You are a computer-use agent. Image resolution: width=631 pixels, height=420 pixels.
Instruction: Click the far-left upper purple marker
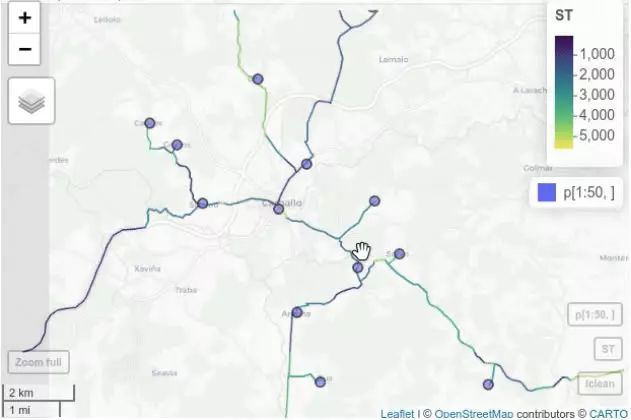tap(150, 123)
